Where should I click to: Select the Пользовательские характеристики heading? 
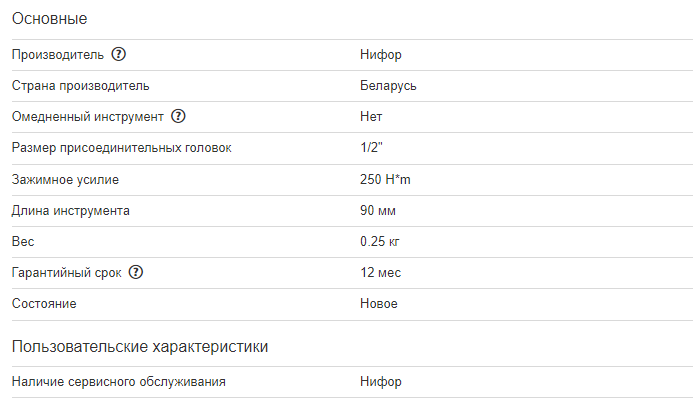[x=139, y=347]
